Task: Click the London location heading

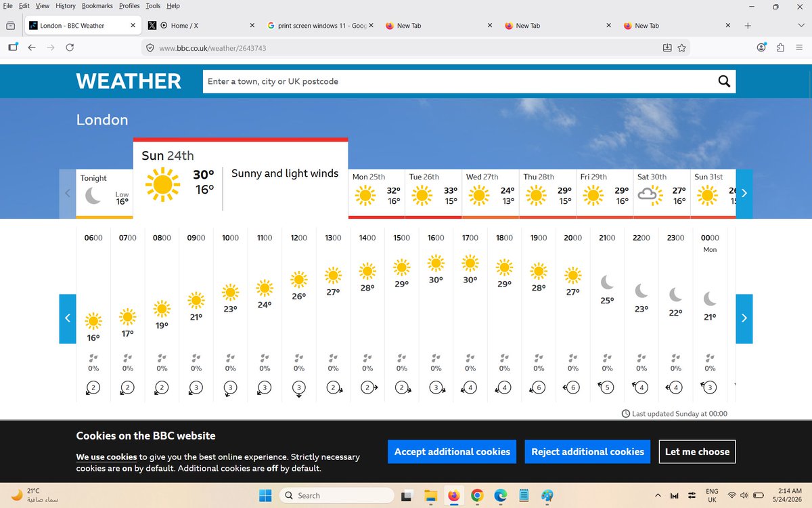Action: click(x=102, y=120)
